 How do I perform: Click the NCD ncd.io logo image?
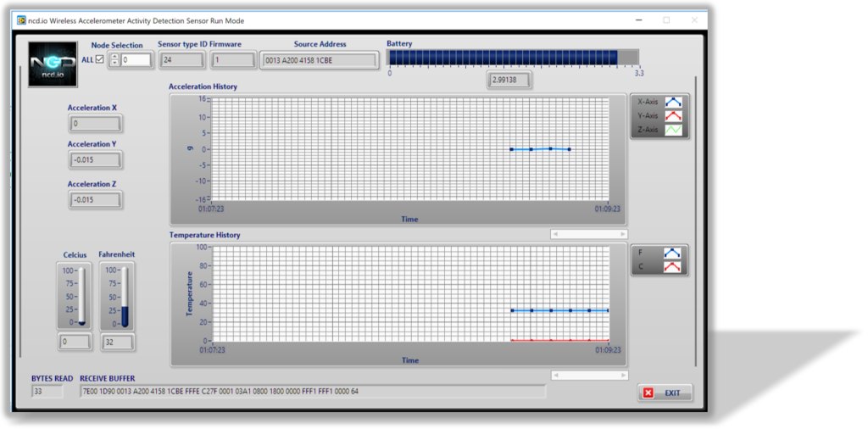coord(53,64)
